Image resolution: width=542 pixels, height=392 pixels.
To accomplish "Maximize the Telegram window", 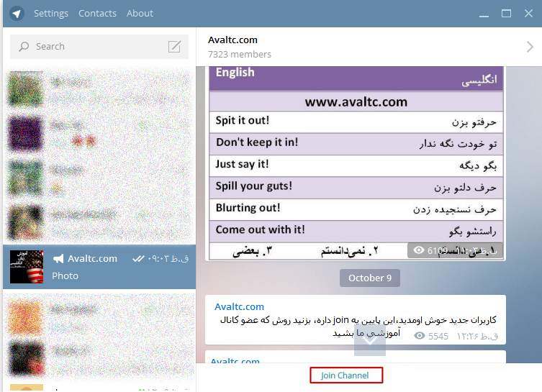I will 507,14.
